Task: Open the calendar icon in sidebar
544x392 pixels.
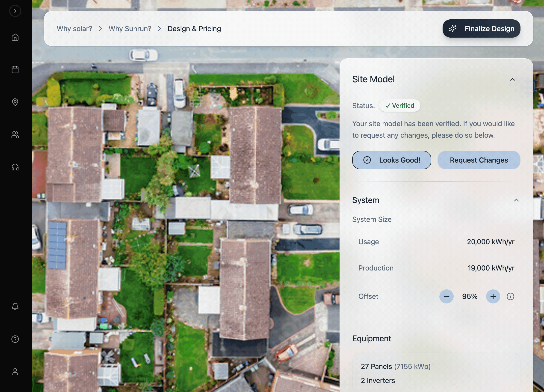Action: 15,70
